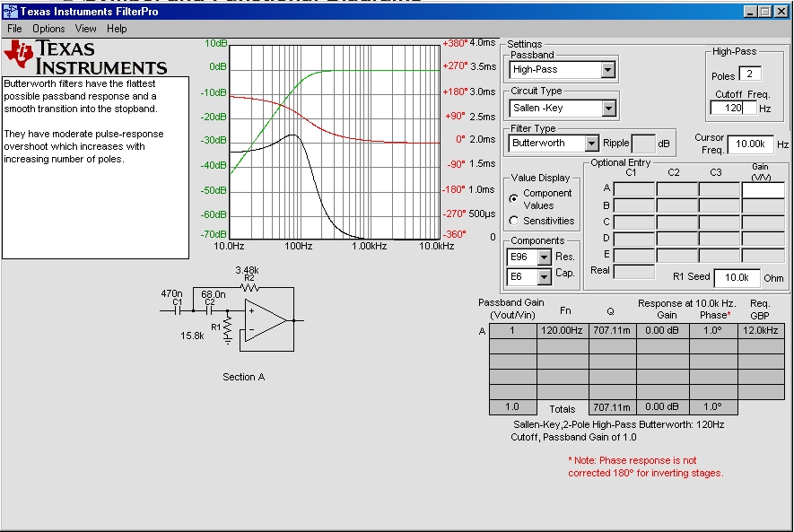Open the E6 capacitor series dropdown
The height and width of the screenshot is (532, 794).
tap(544, 277)
